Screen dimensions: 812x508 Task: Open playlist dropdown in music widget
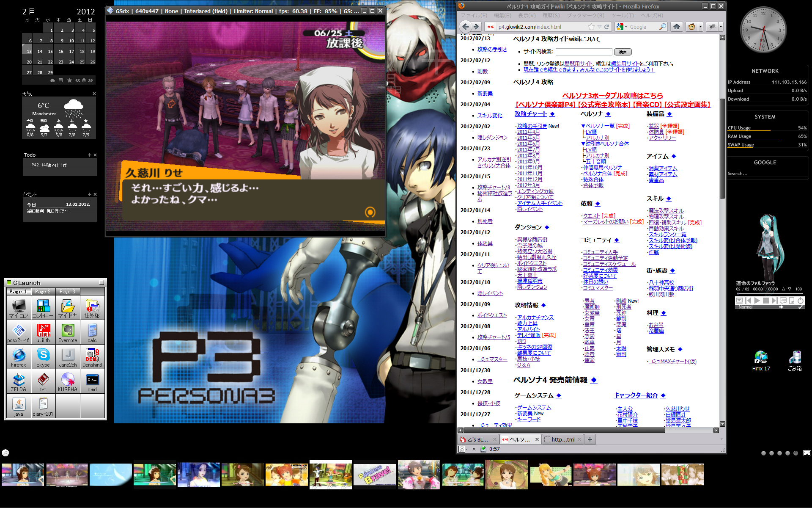(x=739, y=300)
